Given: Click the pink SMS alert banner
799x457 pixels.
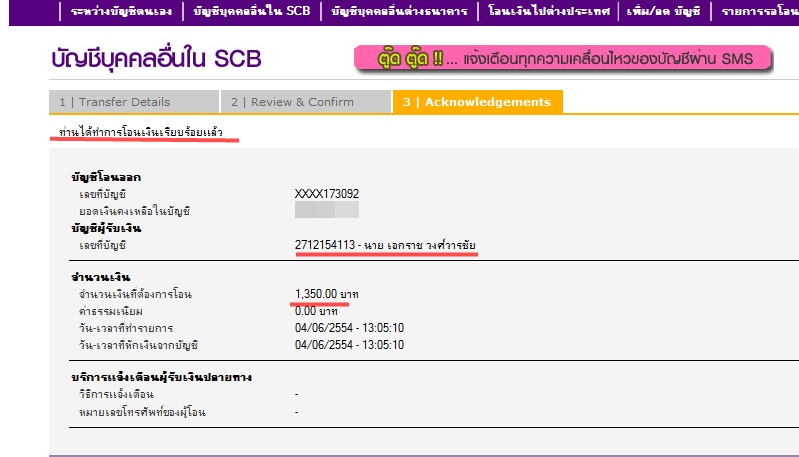Looking at the screenshot, I should [563, 59].
